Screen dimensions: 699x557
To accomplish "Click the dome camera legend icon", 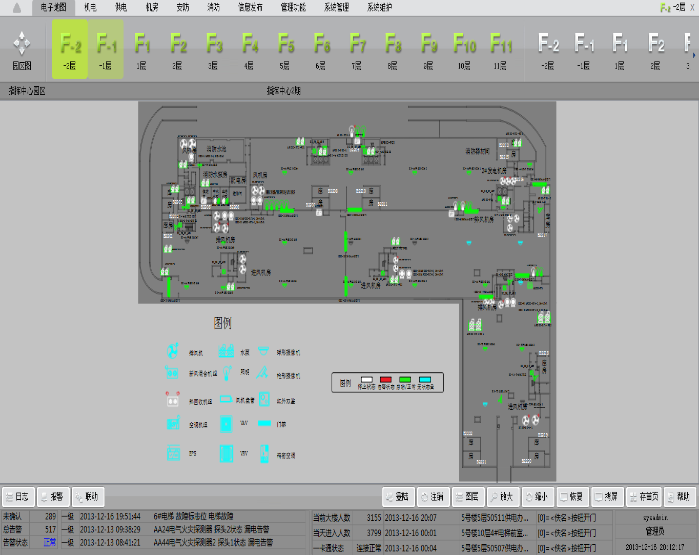I will (263, 351).
